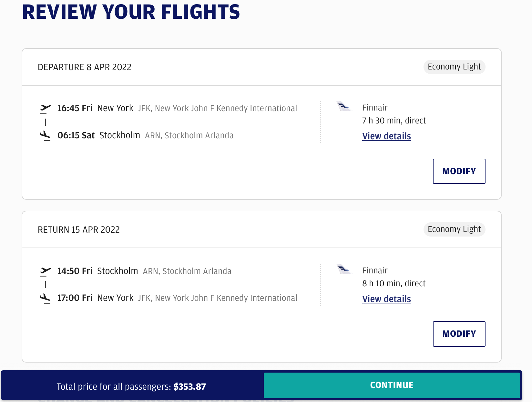Modify the 8 Apr departure flight

pyautogui.click(x=459, y=171)
